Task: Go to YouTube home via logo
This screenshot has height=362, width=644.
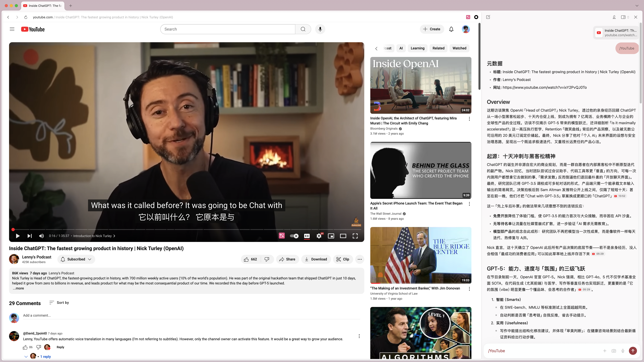Action: pyautogui.click(x=33, y=29)
